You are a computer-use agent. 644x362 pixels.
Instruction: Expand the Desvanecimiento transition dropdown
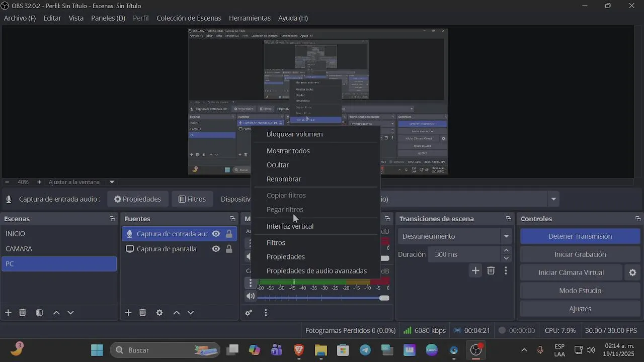pyautogui.click(x=506, y=236)
